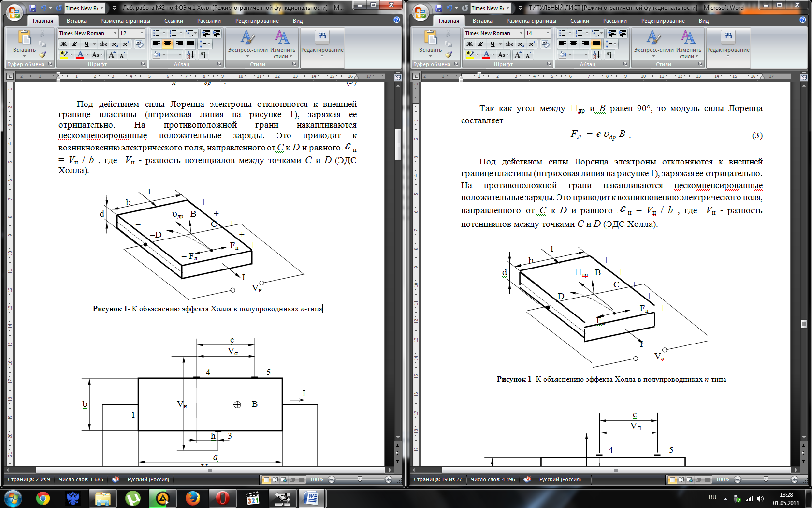Expand the font name dropdown in the left window

coord(115,33)
